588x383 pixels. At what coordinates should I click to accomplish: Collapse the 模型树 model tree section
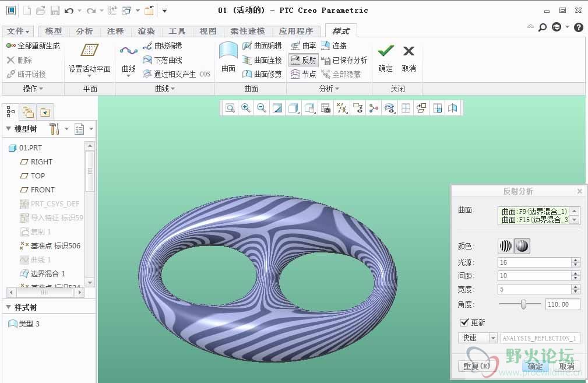click(9, 129)
